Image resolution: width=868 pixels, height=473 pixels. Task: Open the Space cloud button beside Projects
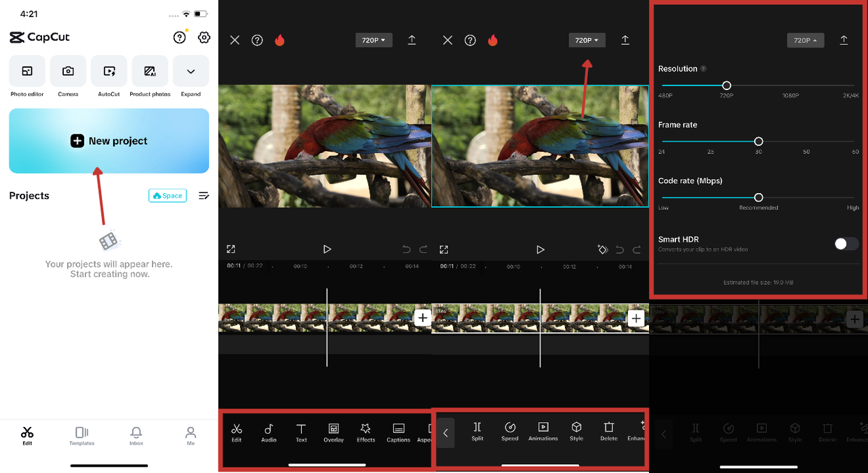(x=167, y=196)
